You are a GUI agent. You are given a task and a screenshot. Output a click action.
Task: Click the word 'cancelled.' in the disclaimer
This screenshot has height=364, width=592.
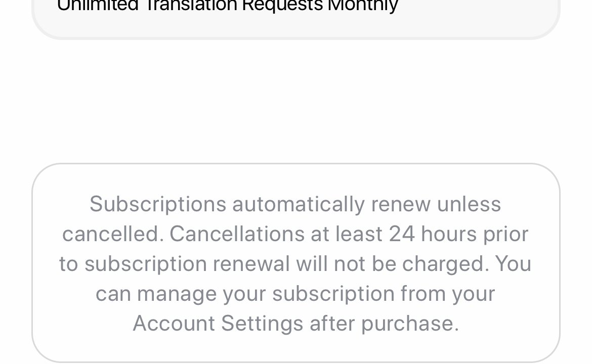point(113,234)
